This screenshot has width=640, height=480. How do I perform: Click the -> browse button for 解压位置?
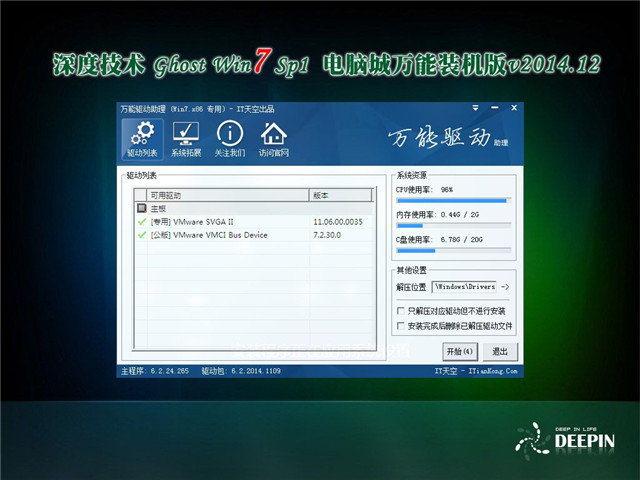click(504, 287)
